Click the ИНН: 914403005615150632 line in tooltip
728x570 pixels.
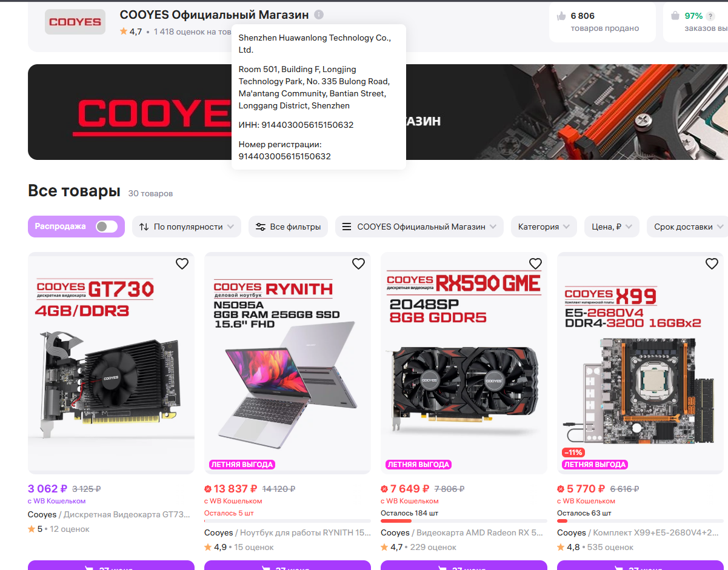coord(296,125)
